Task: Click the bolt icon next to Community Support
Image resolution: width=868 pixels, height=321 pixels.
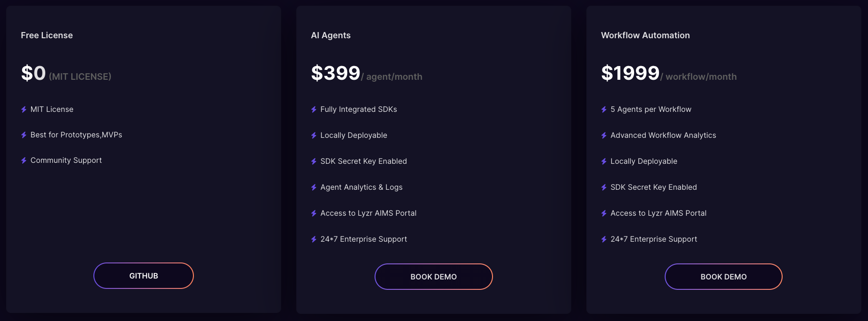Action: 24,160
